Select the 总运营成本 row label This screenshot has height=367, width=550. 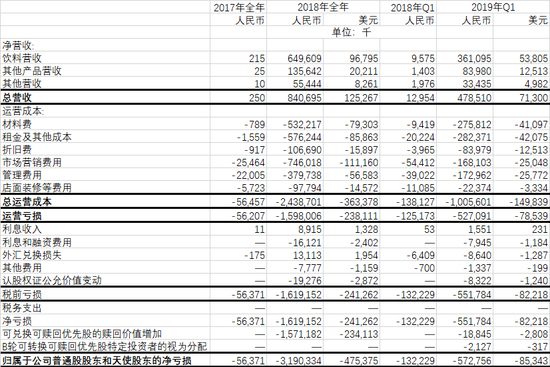click(x=27, y=202)
